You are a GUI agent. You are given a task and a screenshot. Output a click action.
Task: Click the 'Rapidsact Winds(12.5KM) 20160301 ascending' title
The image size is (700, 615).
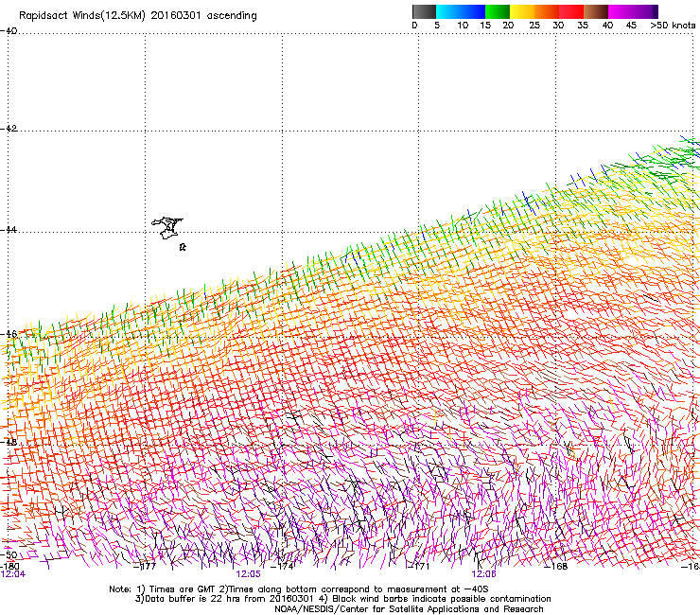tap(138, 16)
